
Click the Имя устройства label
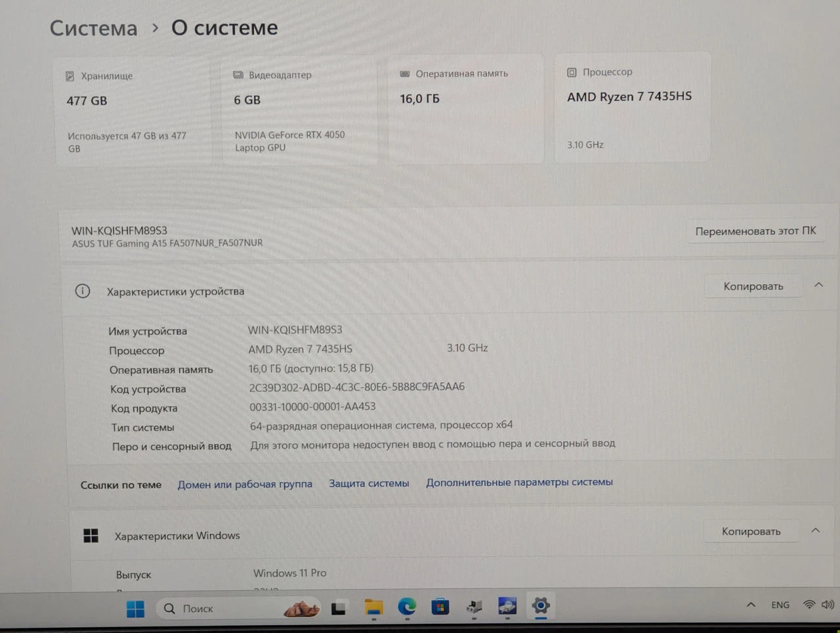[x=148, y=332]
